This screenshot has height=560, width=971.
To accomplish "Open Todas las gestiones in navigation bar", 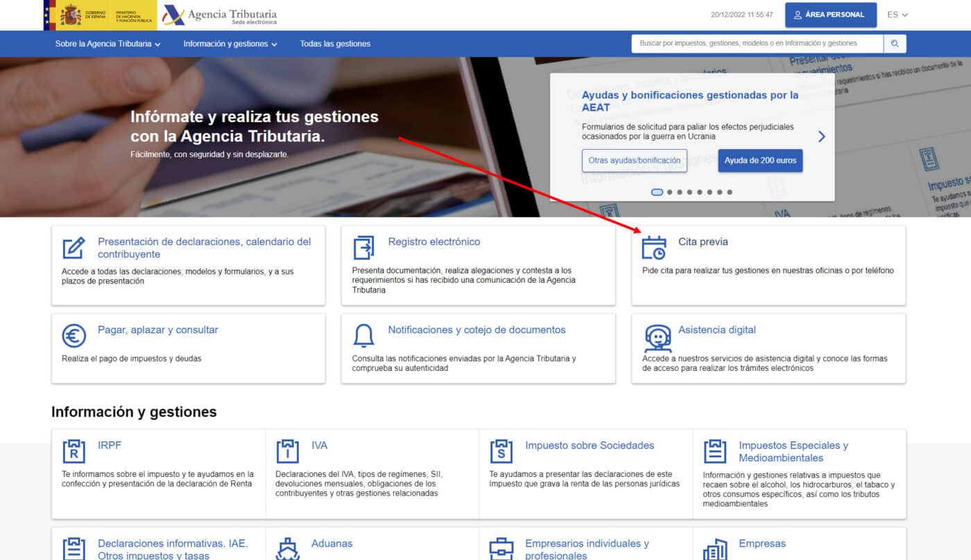I will point(335,44).
